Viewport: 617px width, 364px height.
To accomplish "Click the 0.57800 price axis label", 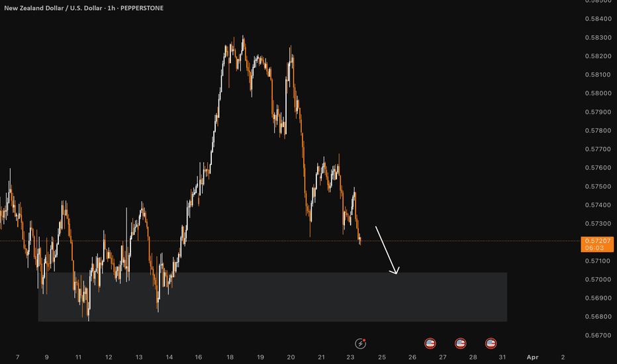I will (598, 130).
